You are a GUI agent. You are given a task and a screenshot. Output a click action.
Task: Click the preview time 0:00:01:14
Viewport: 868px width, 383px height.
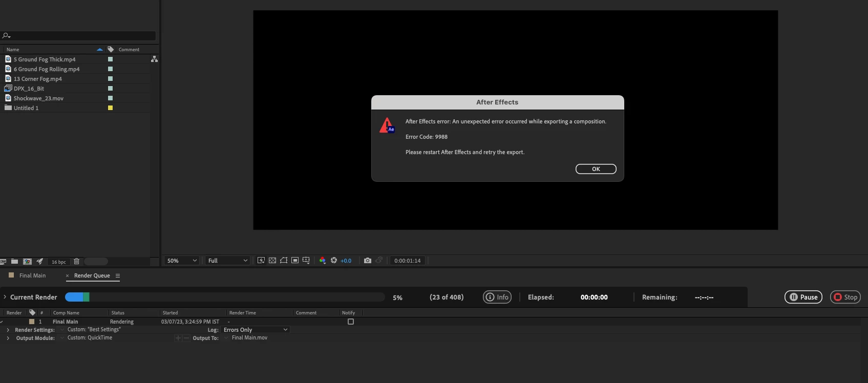coord(407,261)
